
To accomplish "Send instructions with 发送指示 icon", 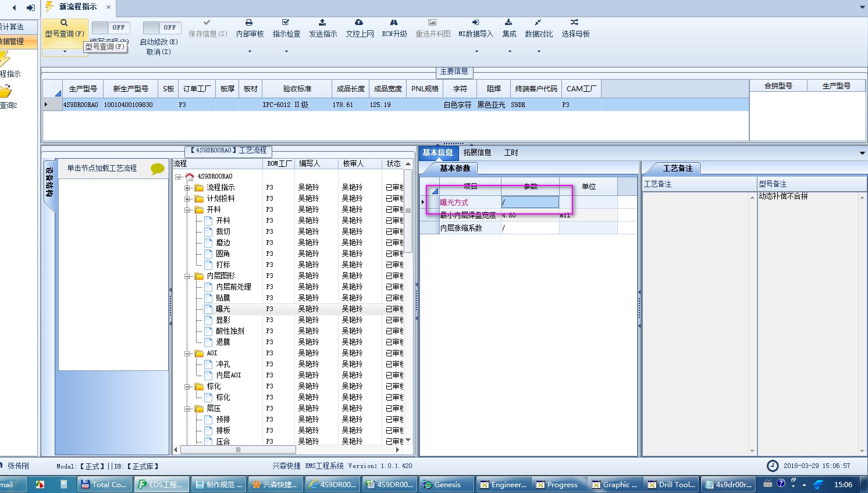I will [322, 23].
